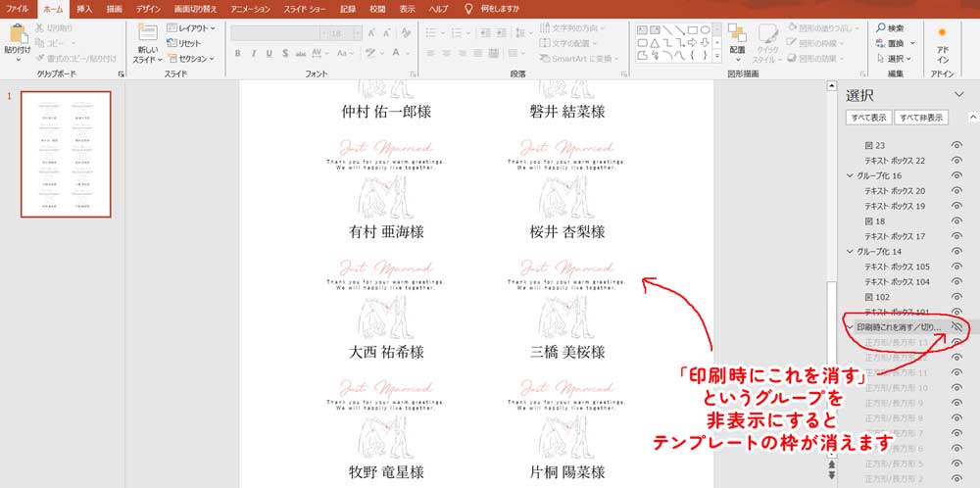Click the すべて非表示 (Hide All) button

(921, 118)
